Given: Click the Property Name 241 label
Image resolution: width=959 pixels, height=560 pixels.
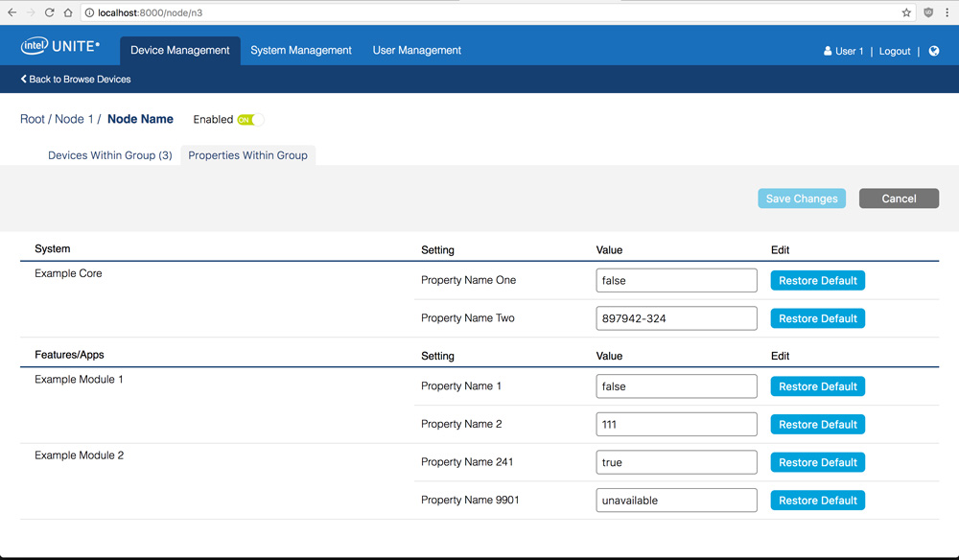Looking at the screenshot, I should [x=467, y=462].
